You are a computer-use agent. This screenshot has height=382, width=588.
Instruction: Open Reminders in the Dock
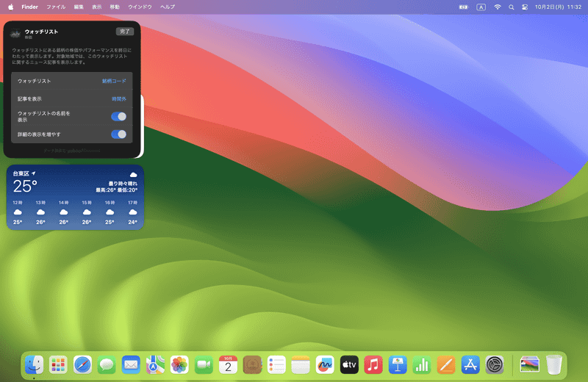(x=276, y=364)
